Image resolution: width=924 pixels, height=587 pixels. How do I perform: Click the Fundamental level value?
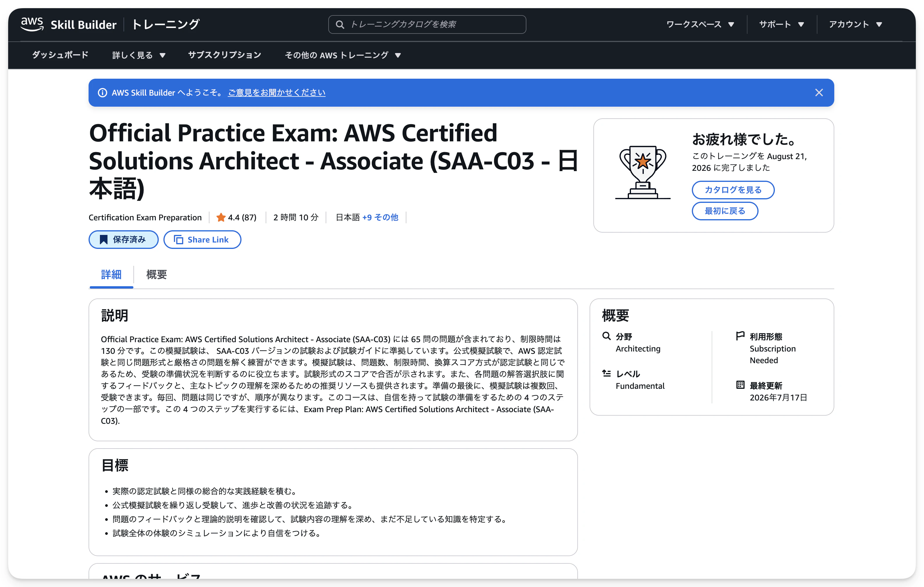640,386
